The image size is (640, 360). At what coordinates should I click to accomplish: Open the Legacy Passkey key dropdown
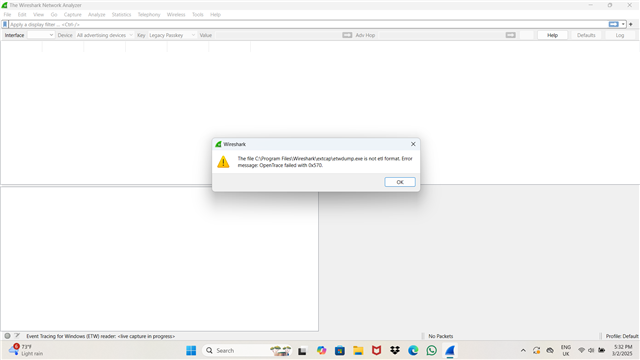172,35
